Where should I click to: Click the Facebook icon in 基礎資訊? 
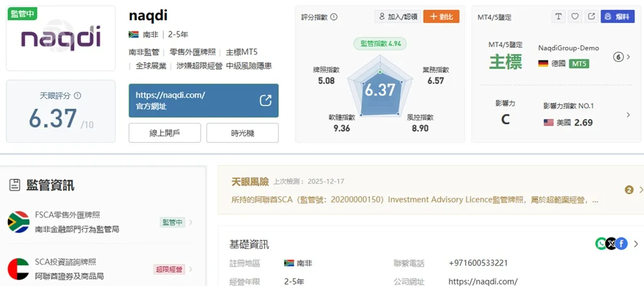[x=622, y=244]
